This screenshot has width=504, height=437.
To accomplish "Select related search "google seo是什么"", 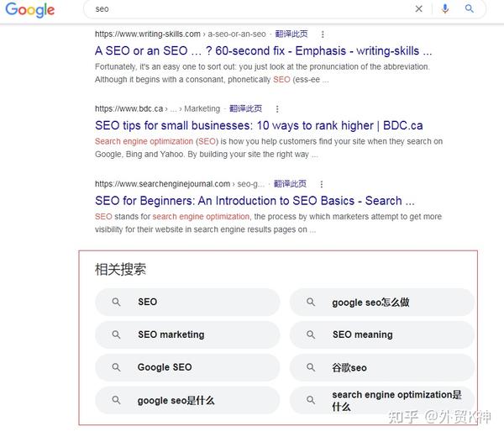I will point(187,400).
